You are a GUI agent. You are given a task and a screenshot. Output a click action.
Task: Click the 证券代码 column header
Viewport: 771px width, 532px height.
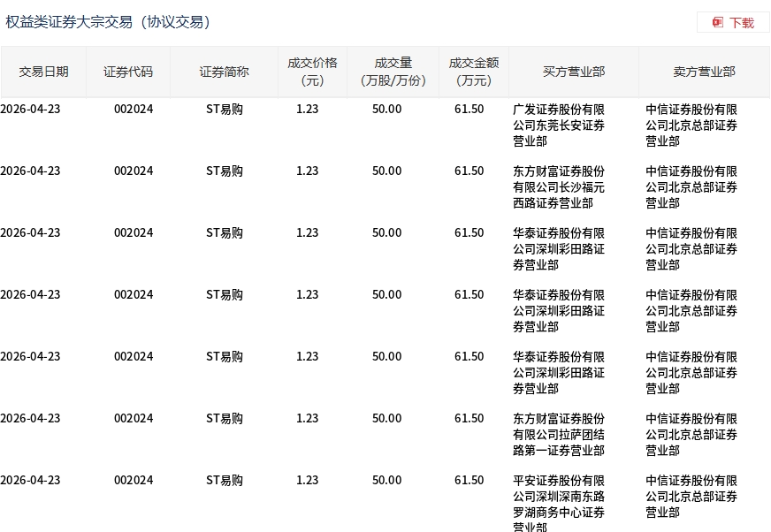(x=128, y=72)
